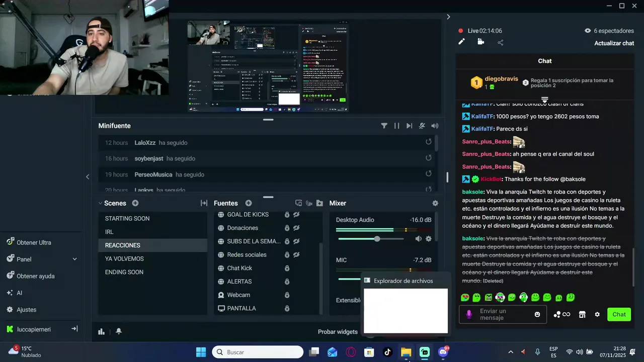Pause the Minifuente event queue
This screenshot has width=644, height=362.
click(396, 126)
